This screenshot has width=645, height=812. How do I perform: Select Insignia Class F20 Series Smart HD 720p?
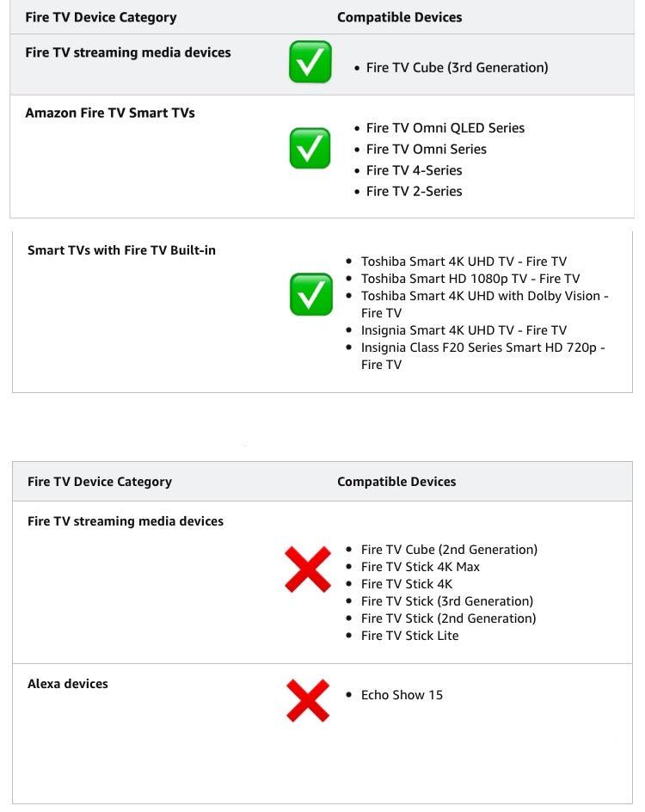coord(482,348)
